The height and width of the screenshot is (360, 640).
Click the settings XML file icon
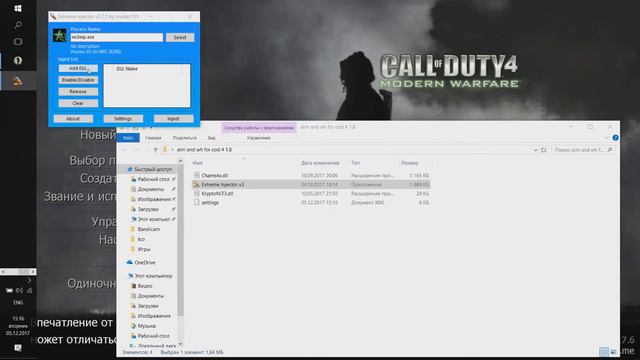coord(196,202)
